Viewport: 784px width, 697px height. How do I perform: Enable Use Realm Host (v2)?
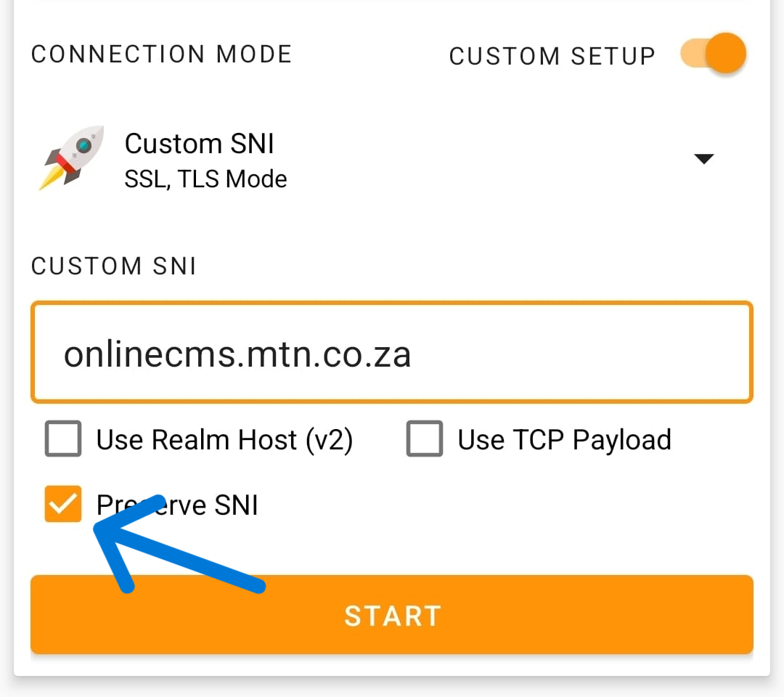pyautogui.click(x=62, y=439)
